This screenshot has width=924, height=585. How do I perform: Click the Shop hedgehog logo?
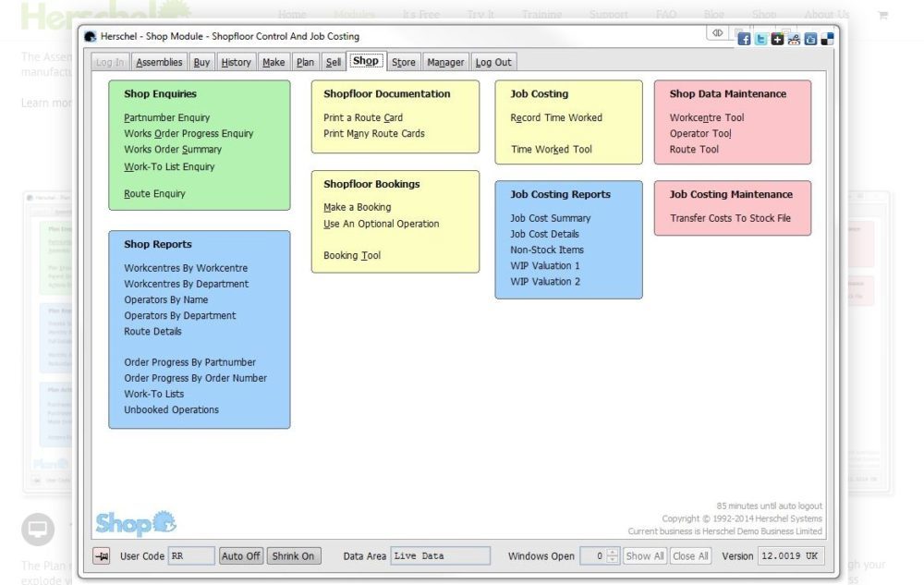click(136, 523)
